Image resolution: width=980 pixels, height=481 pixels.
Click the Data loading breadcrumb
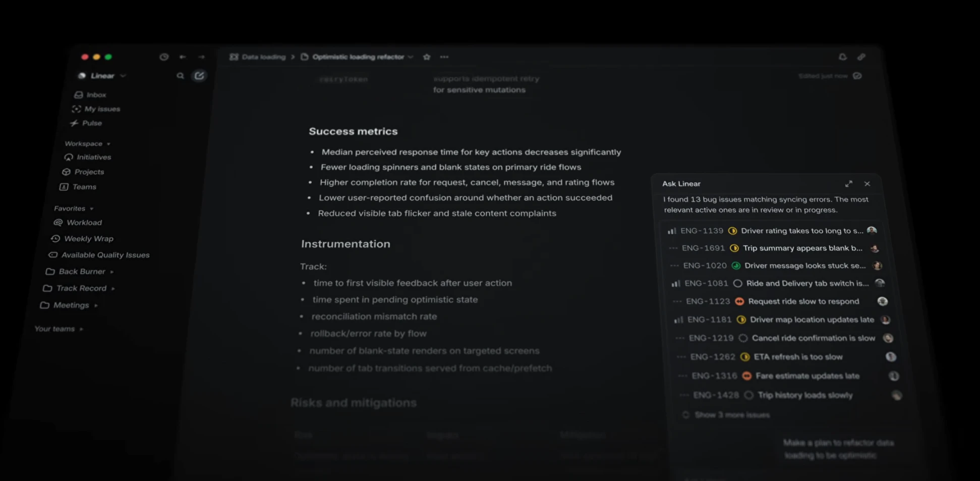tap(258, 57)
